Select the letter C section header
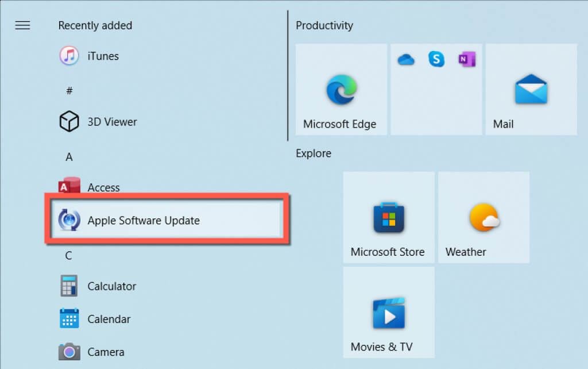Image resolution: width=588 pixels, height=369 pixels. (x=68, y=256)
